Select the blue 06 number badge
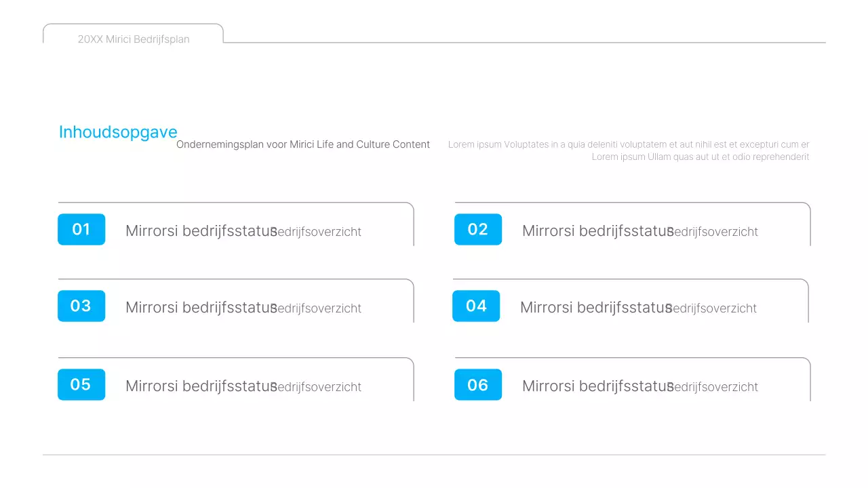Screen dimensions: 868x488 pos(478,384)
